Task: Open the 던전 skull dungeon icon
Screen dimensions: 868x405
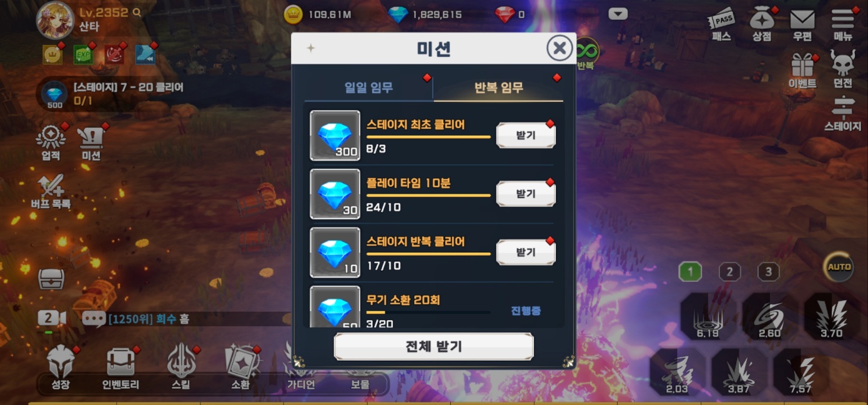Action: click(842, 63)
